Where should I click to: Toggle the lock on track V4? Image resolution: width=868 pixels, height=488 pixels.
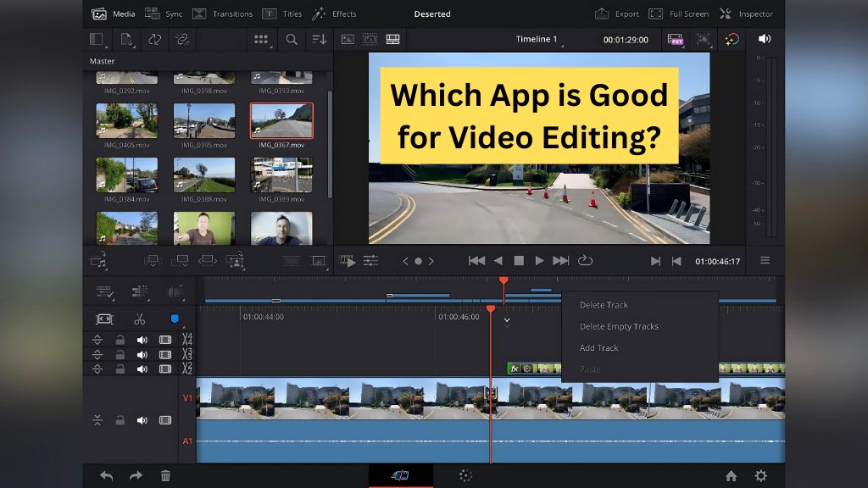120,340
